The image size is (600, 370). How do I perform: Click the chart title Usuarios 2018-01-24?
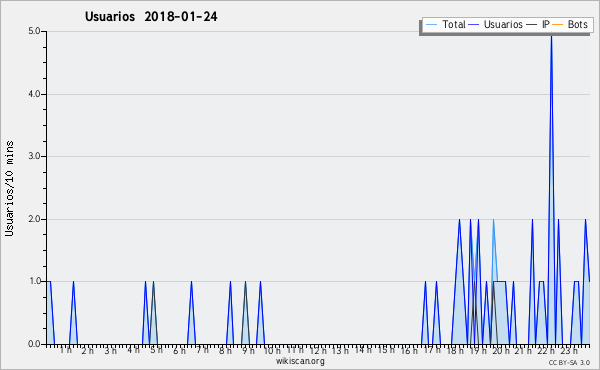click(151, 16)
